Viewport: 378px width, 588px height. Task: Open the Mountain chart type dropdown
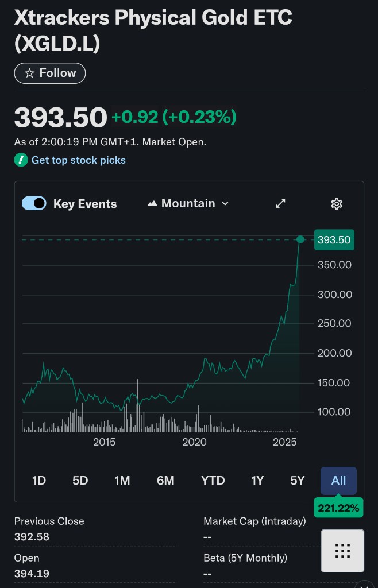tap(188, 204)
